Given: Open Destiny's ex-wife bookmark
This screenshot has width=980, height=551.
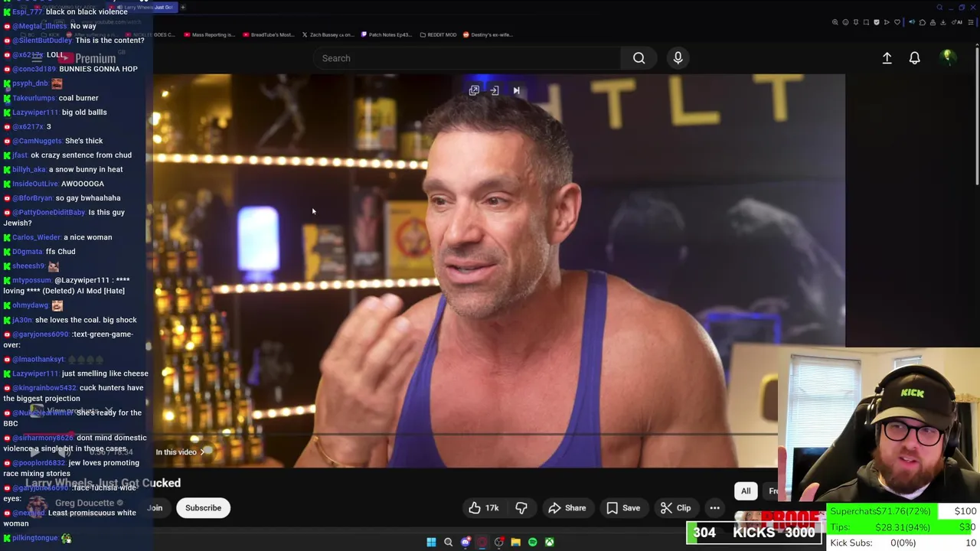Looking at the screenshot, I should pos(487,34).
